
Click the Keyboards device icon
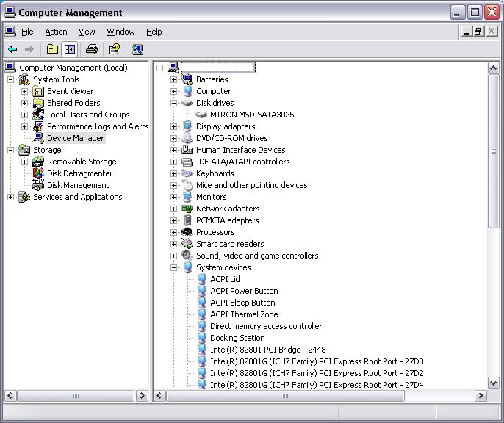tap(187, 173)
